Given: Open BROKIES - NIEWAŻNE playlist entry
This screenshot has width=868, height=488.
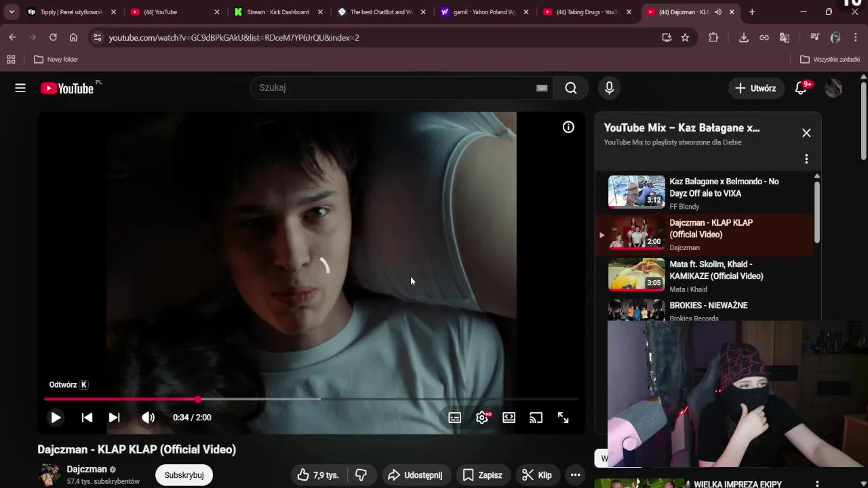Looking at the screenshot, I should point(704,309).
